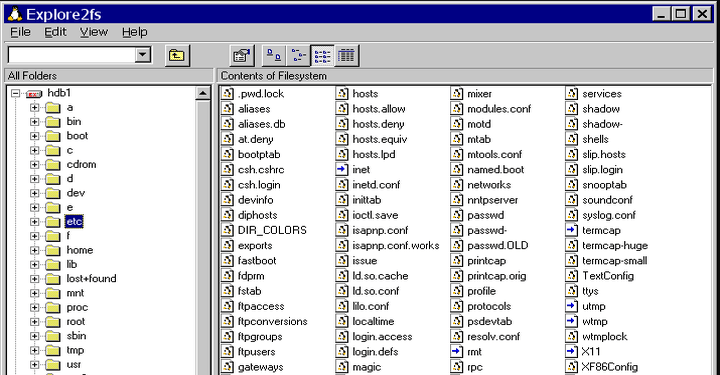
Task: Open the Properties toolbar icon
Action: pyautogui.click(x=242, y=56)
